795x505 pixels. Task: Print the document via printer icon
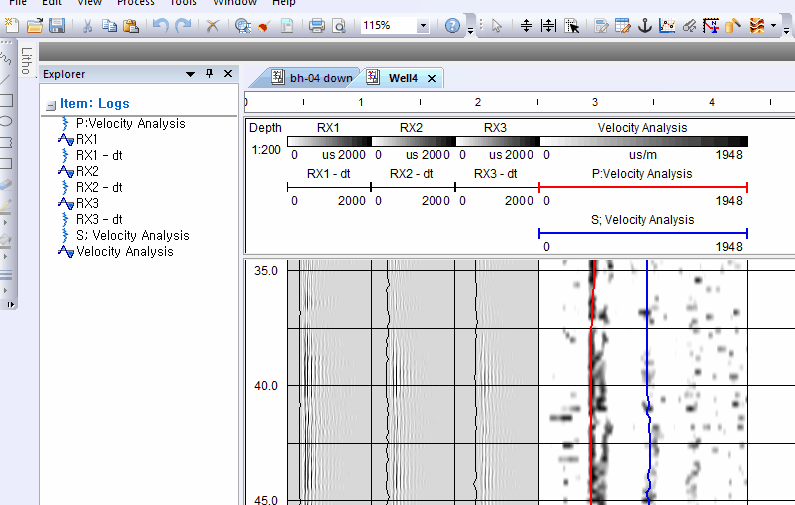click(316, 25)
